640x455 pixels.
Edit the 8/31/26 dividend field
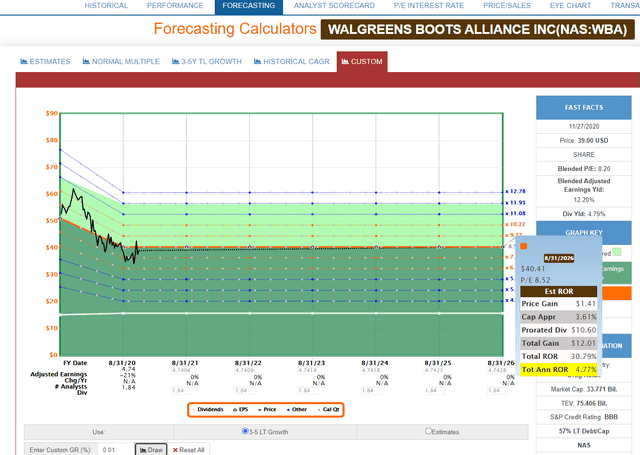[x=497, y=391]
